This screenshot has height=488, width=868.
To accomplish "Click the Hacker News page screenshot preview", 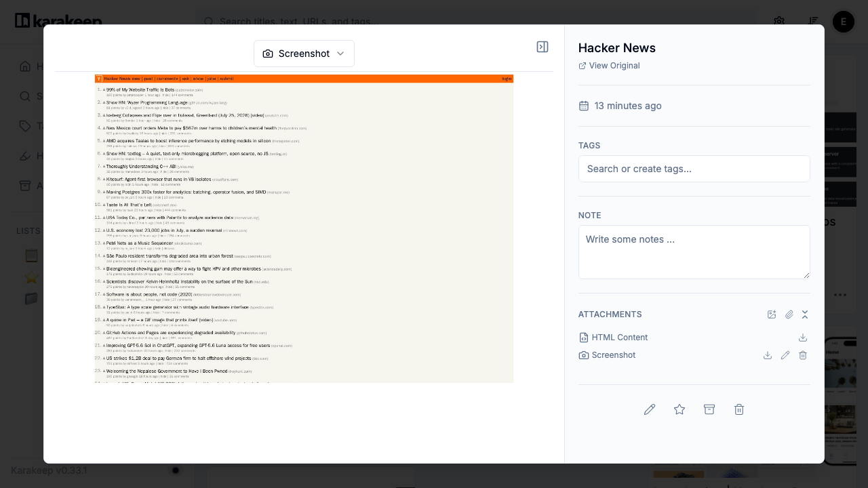I will tap(304, 228).
